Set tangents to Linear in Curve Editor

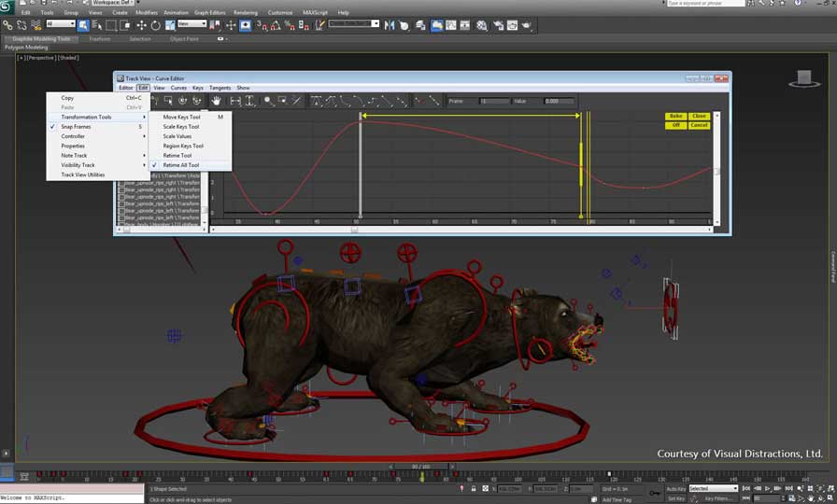(387, 101)
